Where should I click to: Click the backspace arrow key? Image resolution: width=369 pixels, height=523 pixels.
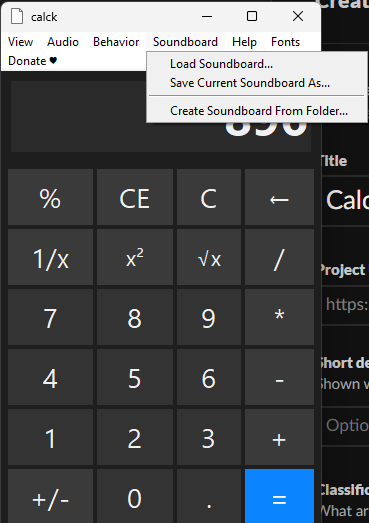pyautogui.click(x=279, y=197)
